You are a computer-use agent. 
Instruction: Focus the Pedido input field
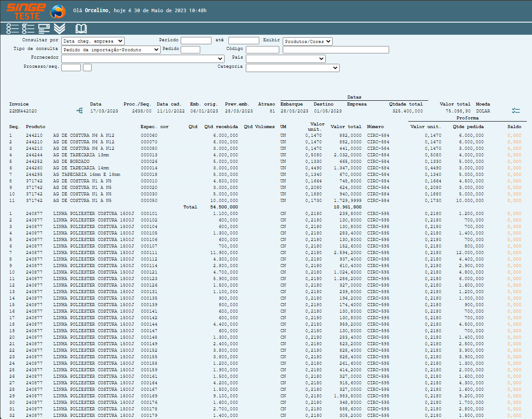(x=190, y=50)
